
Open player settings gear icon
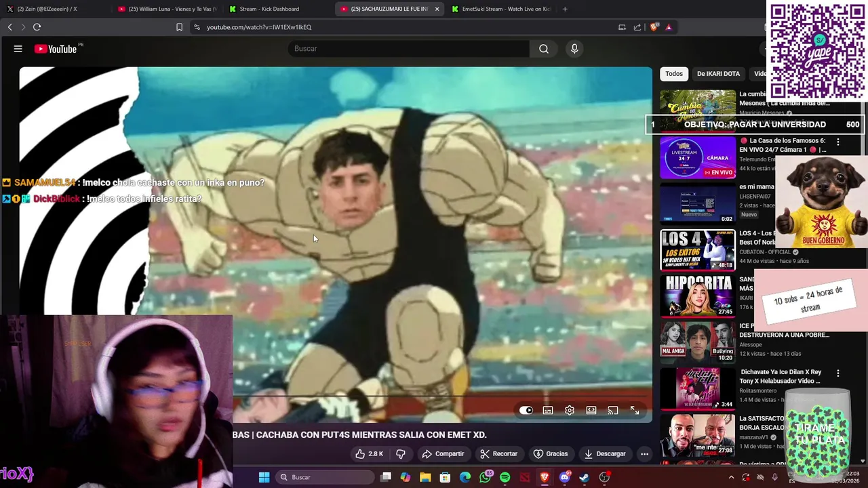pyautogui.click(x=570, y=410)
